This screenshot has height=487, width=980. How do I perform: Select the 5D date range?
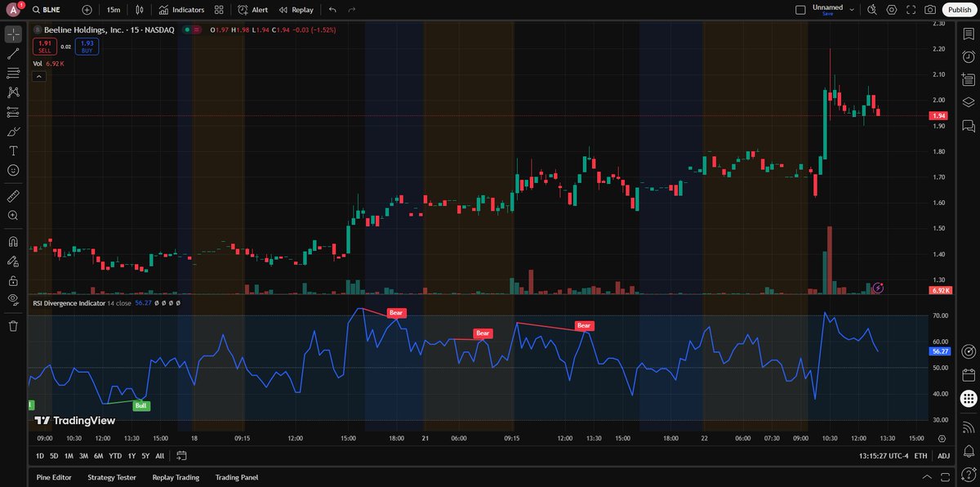pyautogui.click(x=54, y=455)
